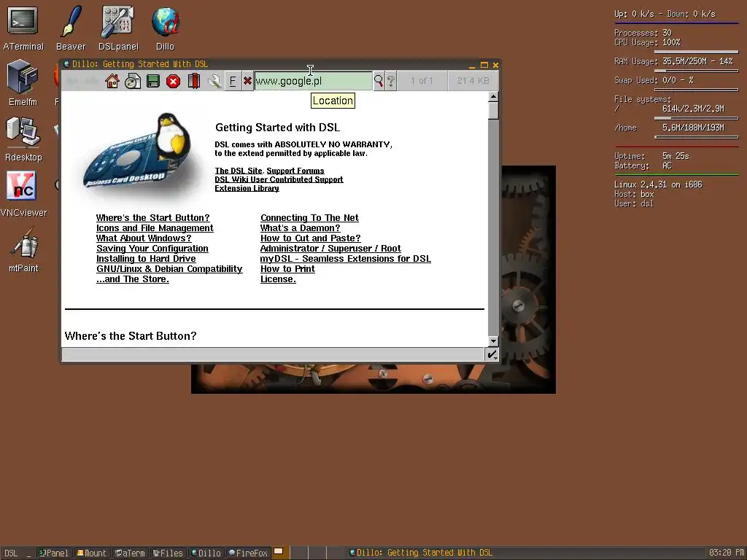Open Icons and File Management link
Image resolution: width=747 pixels, height=560 pixels.
[x=155, y=228]
